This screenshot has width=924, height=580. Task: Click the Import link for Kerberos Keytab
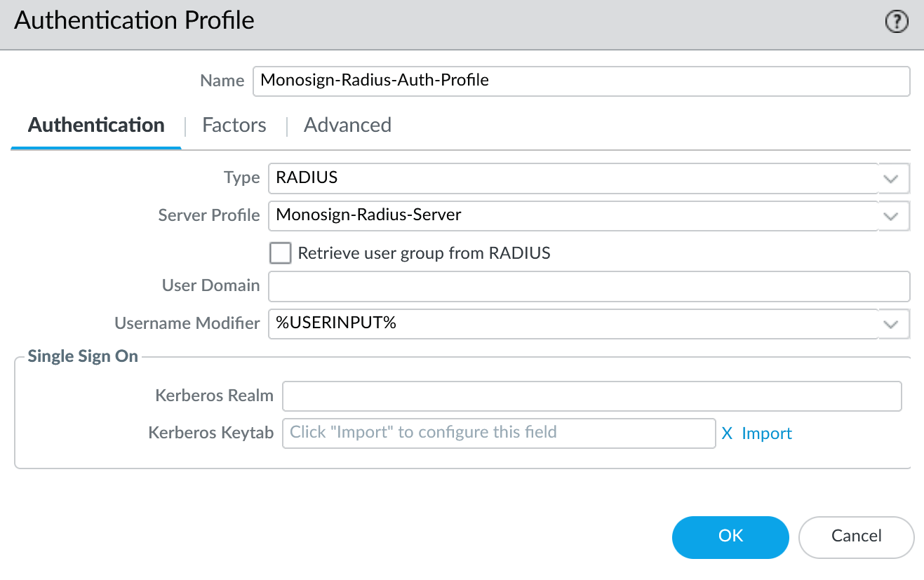tap(766, 433)
